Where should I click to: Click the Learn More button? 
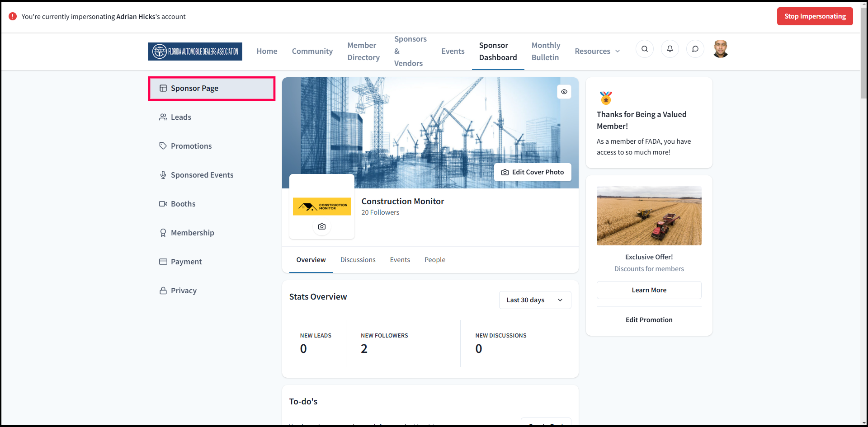649,290
